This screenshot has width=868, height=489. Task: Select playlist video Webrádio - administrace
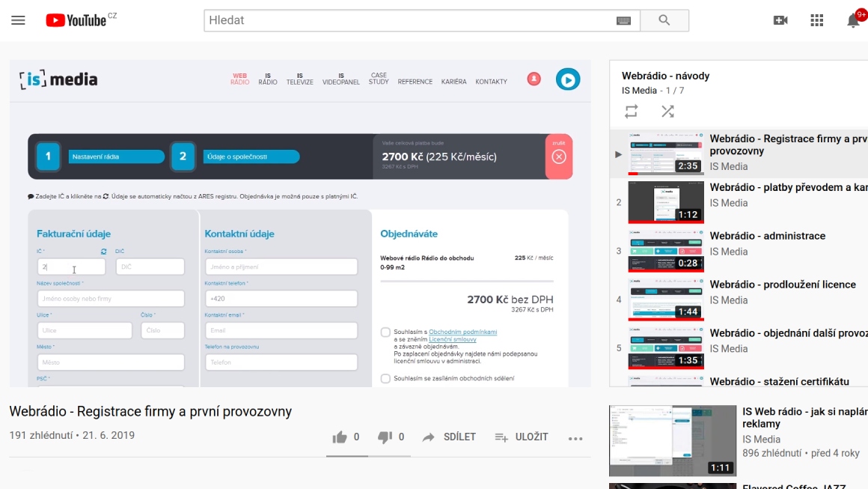pyautogui.click(x=767, y=236)
